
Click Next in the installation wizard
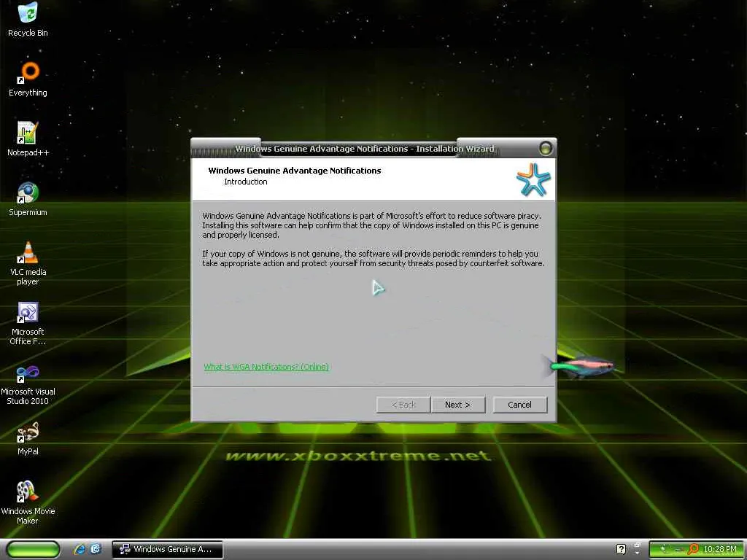click(458, 405)
